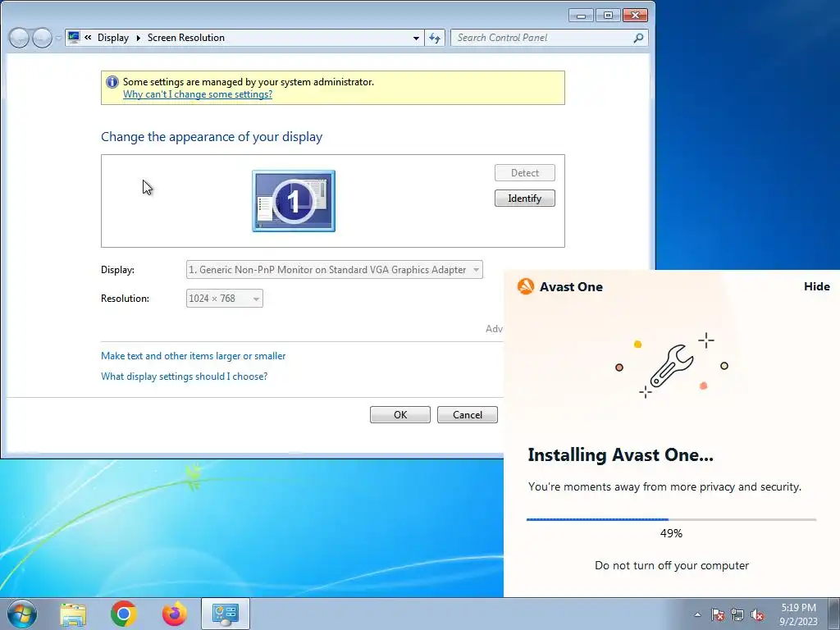The image size is (840, 630).
Task: Open the Start menu orb
Action: 22,614
